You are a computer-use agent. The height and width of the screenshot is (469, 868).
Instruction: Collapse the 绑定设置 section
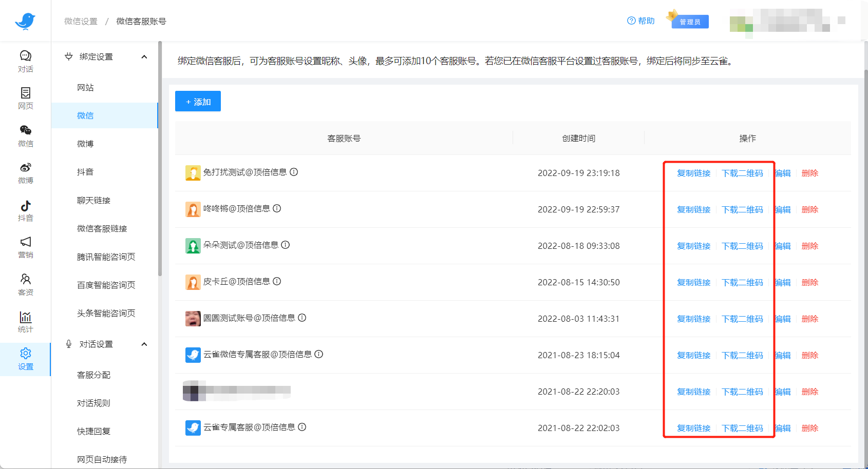click(144, 56)
